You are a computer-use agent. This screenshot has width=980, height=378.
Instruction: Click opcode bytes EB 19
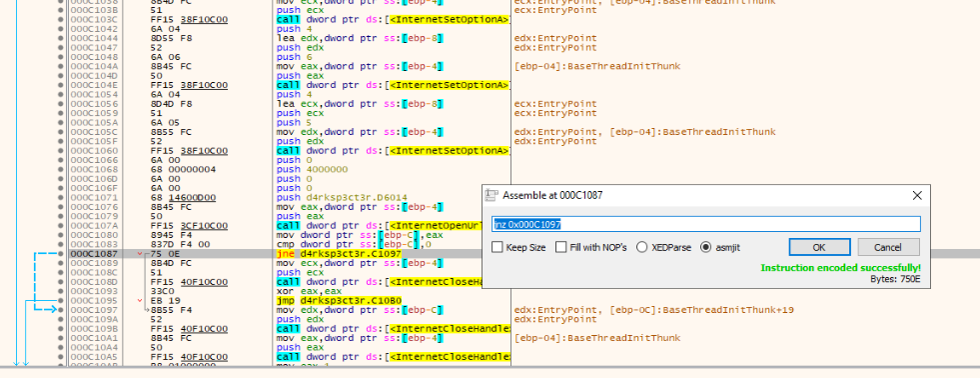coord(165,300)
